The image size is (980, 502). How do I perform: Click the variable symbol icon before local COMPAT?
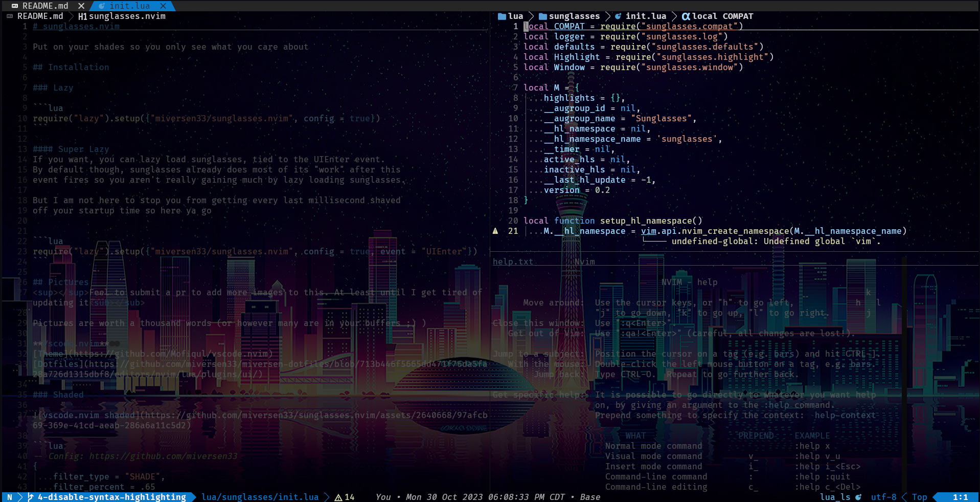point(686,16)
